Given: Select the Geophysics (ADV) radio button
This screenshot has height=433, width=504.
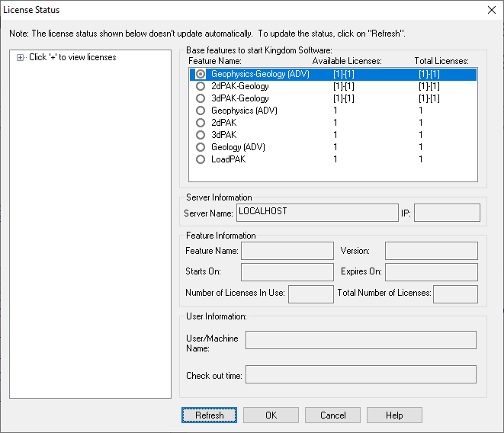Looking at the screenshot, I should (x=201, y=111).
